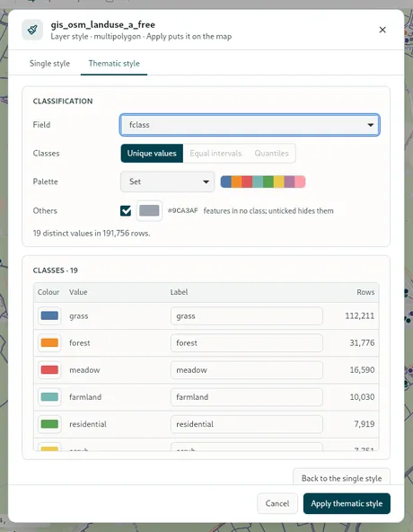Edit the residential label field
This screenshot has height=532, width=413.
pos(247,424)
